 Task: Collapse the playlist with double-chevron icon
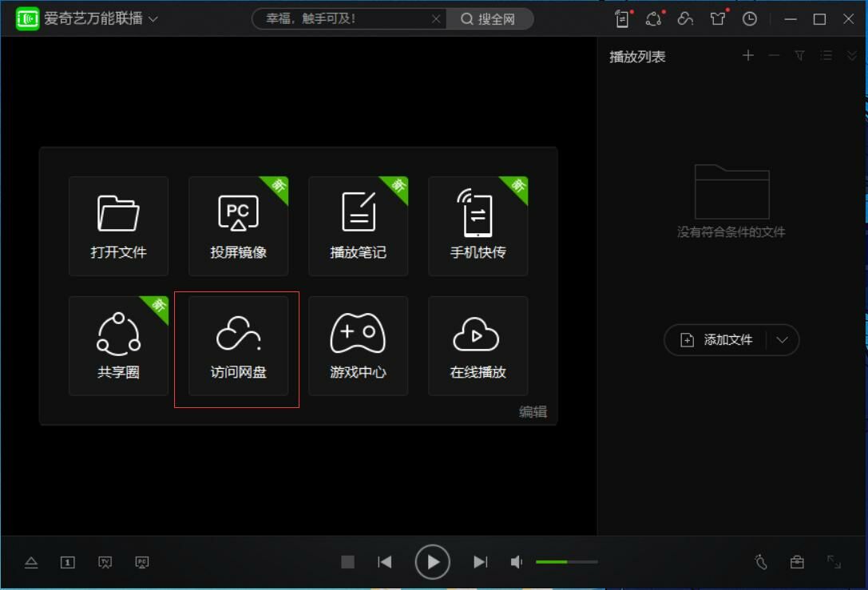(x=852, y=56)
